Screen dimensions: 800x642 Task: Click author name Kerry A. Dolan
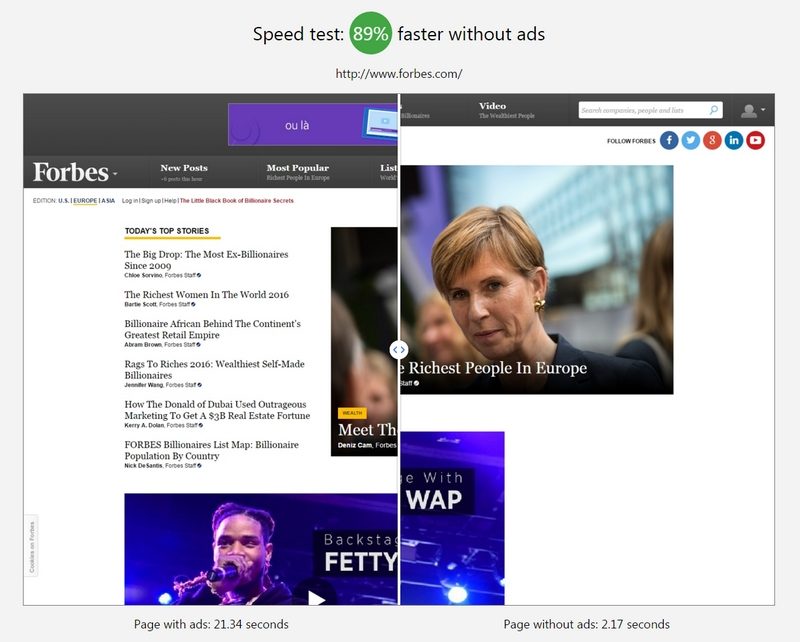pos(144,425)
